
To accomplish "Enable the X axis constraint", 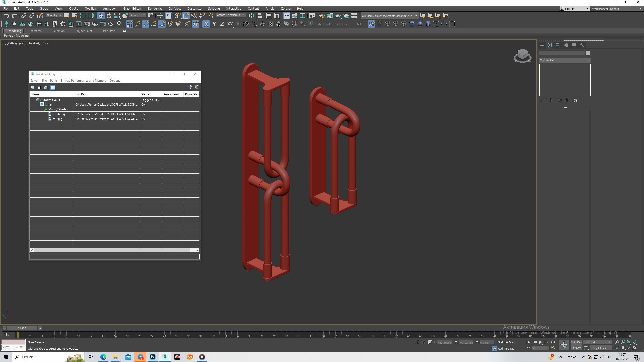I will pos(206,24).
